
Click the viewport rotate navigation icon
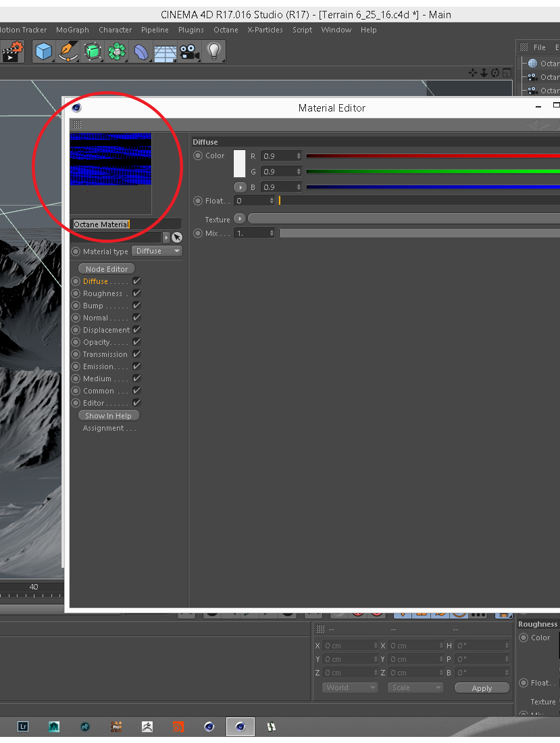(x=495, y=72)
